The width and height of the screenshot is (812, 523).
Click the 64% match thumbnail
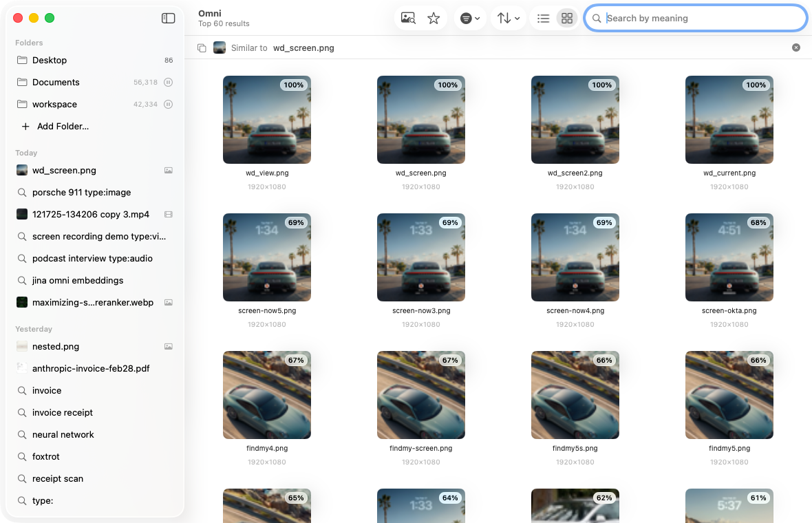point(421,506)
